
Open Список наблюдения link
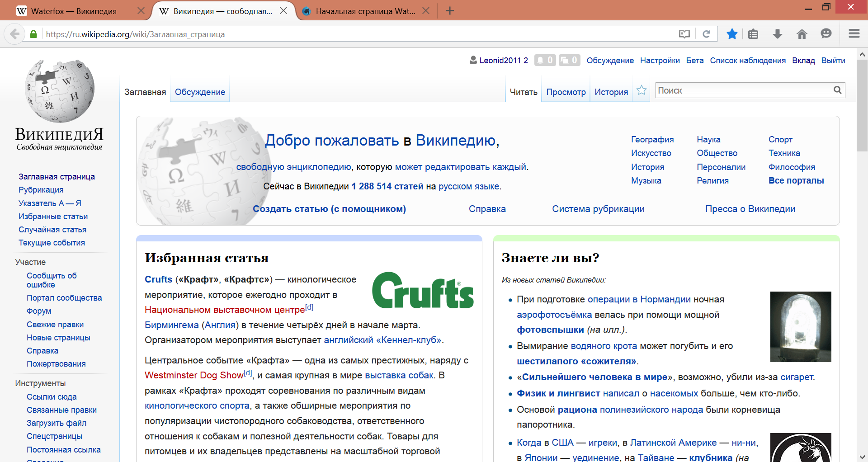748,61
